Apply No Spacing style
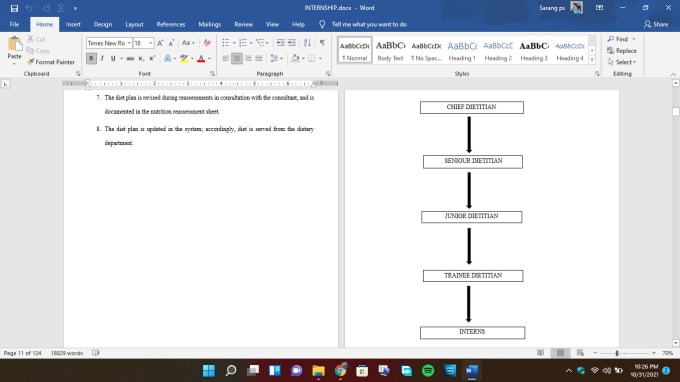 click(x=426, y=50)
